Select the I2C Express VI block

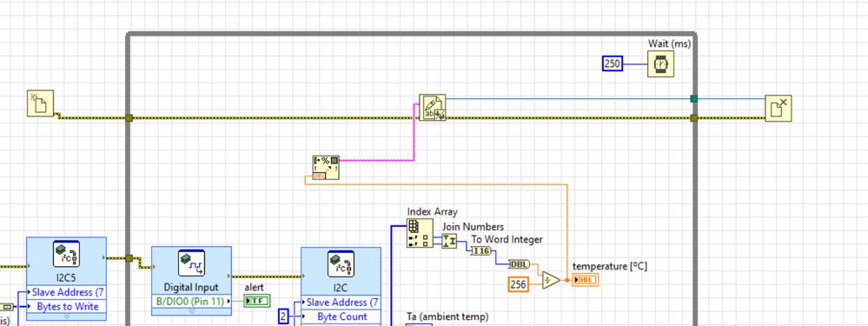click(341, 286)
